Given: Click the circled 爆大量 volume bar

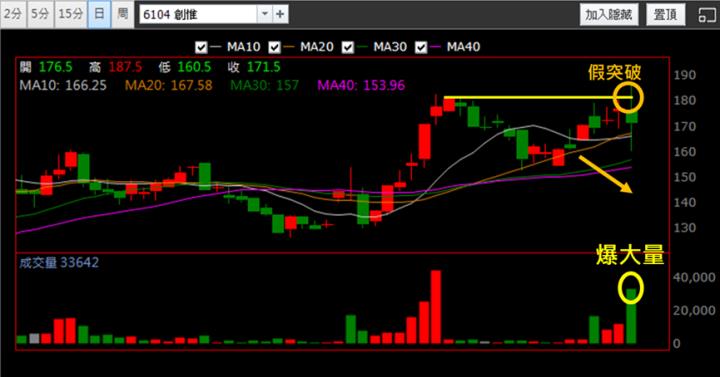Looking at the screenshot, I should tap(631, 316).
